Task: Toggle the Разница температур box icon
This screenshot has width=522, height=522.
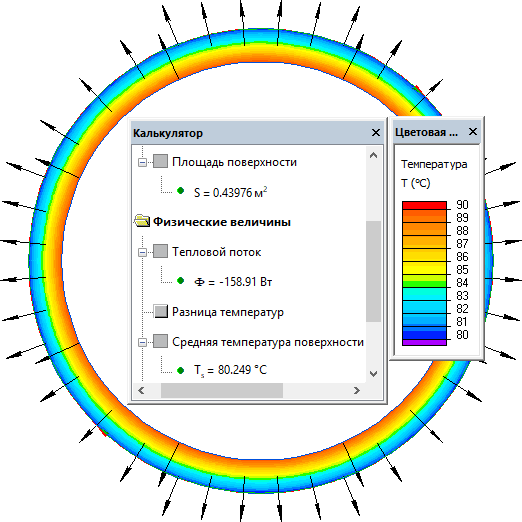Action: [161, 311]
